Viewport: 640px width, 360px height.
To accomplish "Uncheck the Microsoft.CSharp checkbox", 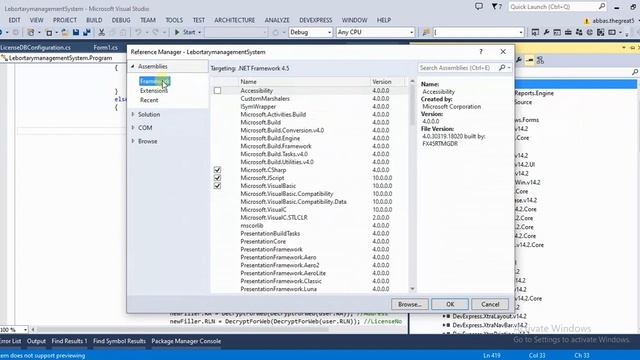I will click(218, 170).
